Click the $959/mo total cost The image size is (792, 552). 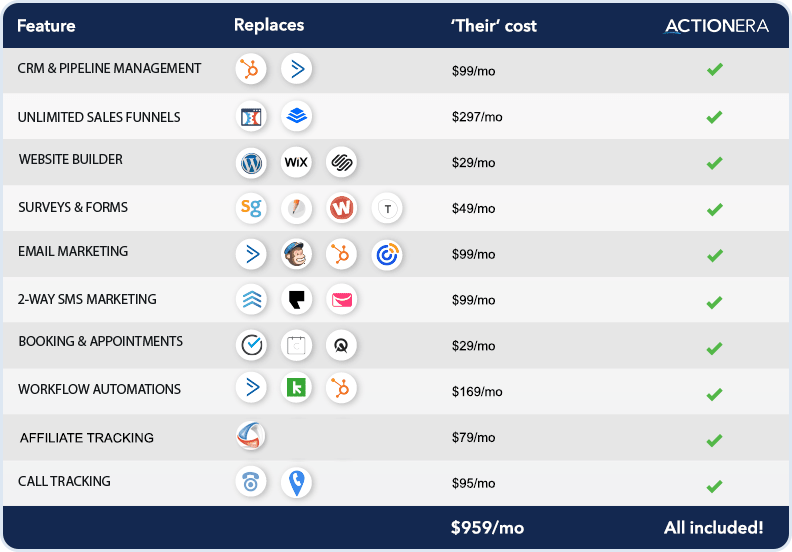click(x=488, y=527)
